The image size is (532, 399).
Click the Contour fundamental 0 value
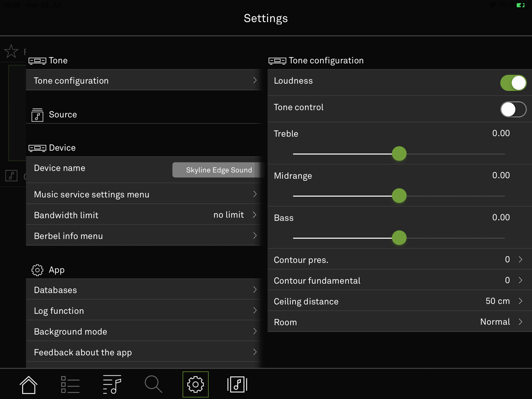(x=507, y=280)
